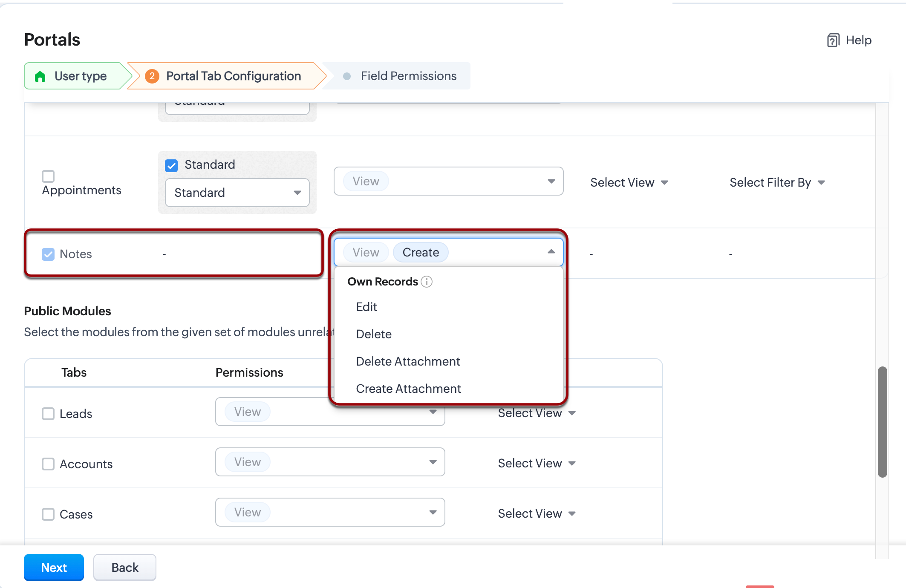The width and height of the screenshot is (906, 588).
Task: Open Leads permissions dropdown
Action: pos(330,412)
